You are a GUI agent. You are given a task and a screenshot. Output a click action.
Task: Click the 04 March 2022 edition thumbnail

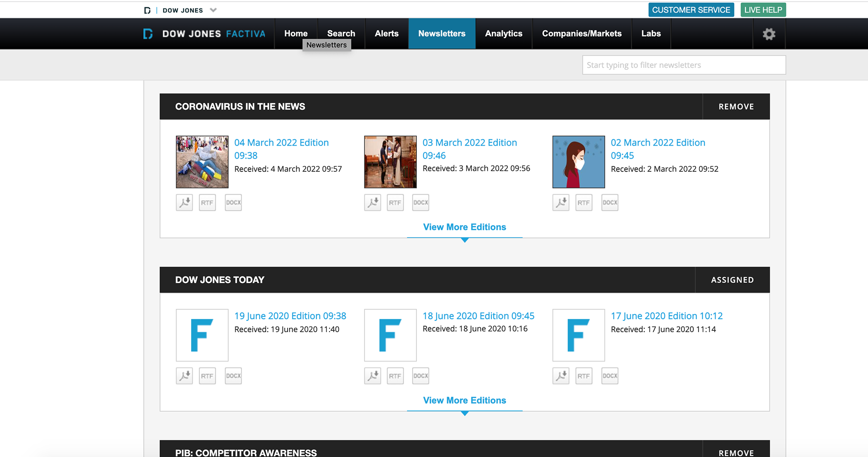pos(202,162)
